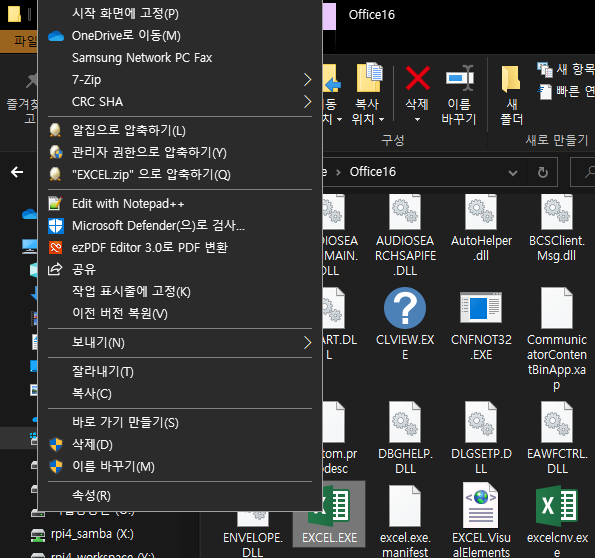Select the CLVIEW.EXE help icon
Image resolution: width=595 pixels, height=558 pixels.
click(405, 308)
